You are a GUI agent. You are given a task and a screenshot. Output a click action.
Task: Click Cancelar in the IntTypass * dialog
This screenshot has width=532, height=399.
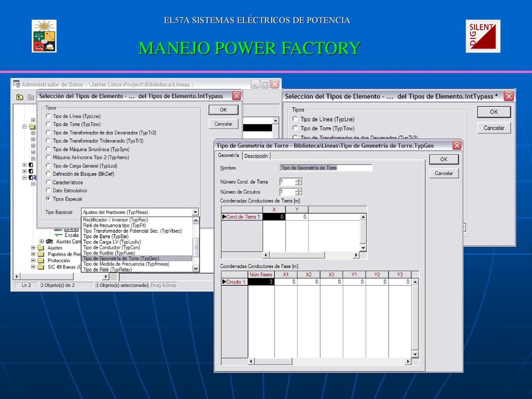point(494,128)
